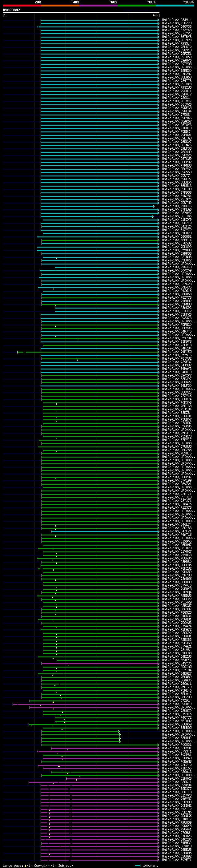Select the UniRef100_Q10CK6 label
197x868 pixels.
pos(176,206)
